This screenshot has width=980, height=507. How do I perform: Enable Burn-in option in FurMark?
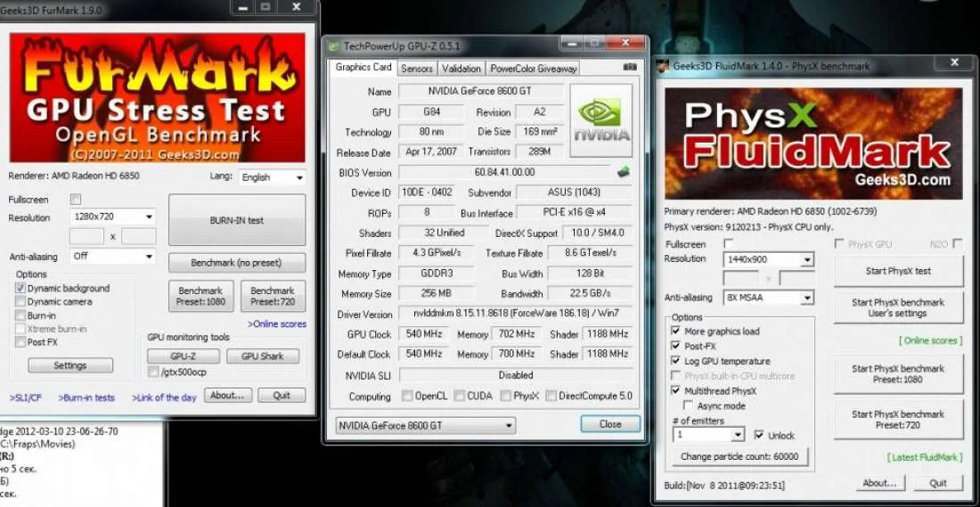20,315
